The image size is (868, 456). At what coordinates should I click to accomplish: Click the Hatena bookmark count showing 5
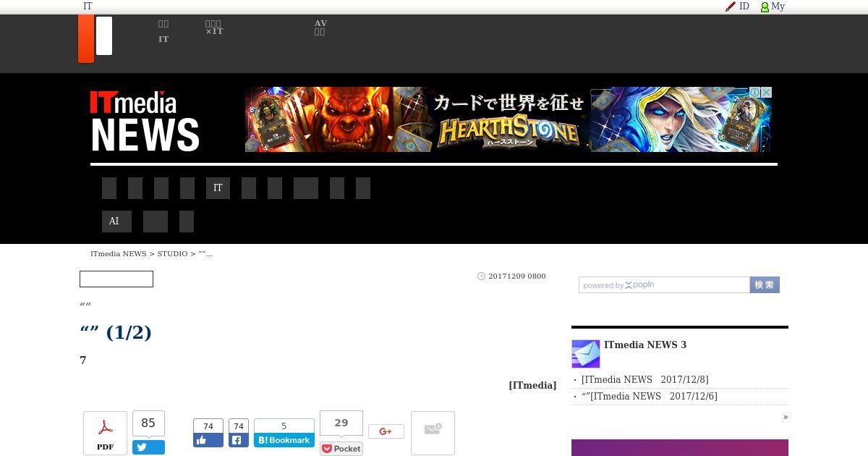(x=284, y=426)
